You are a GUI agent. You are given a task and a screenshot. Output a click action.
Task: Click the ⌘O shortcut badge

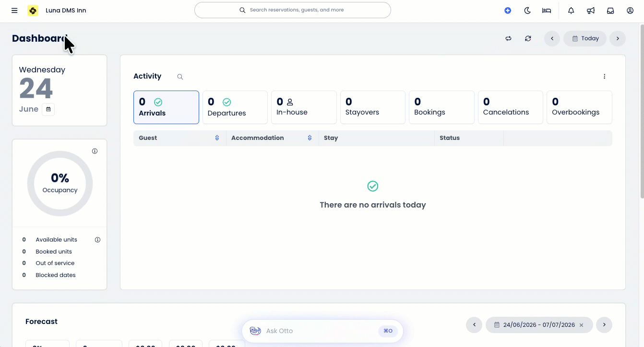pyautogui.click(x=388, y=331)
